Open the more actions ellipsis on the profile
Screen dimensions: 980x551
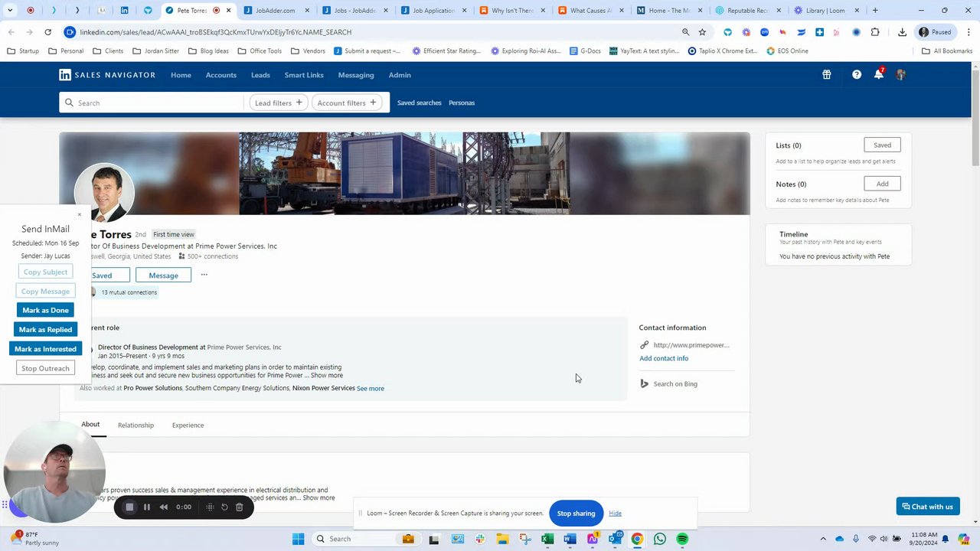pos(204,275)
